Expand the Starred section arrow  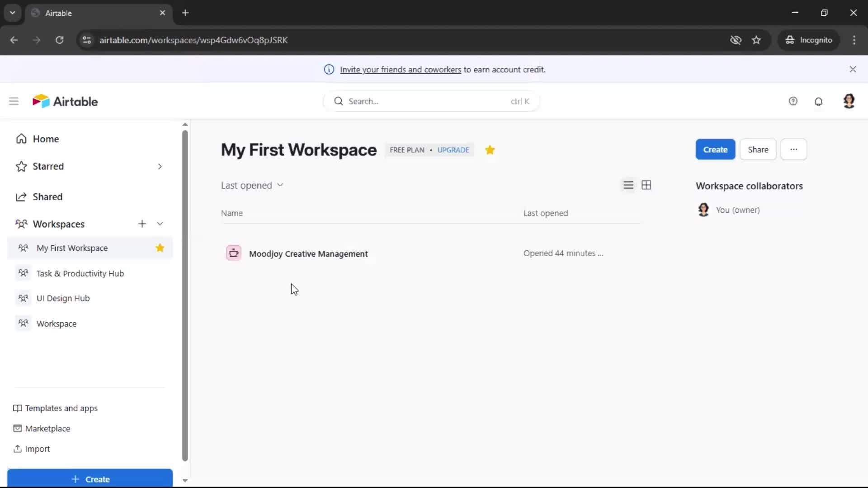pos(160,166)
